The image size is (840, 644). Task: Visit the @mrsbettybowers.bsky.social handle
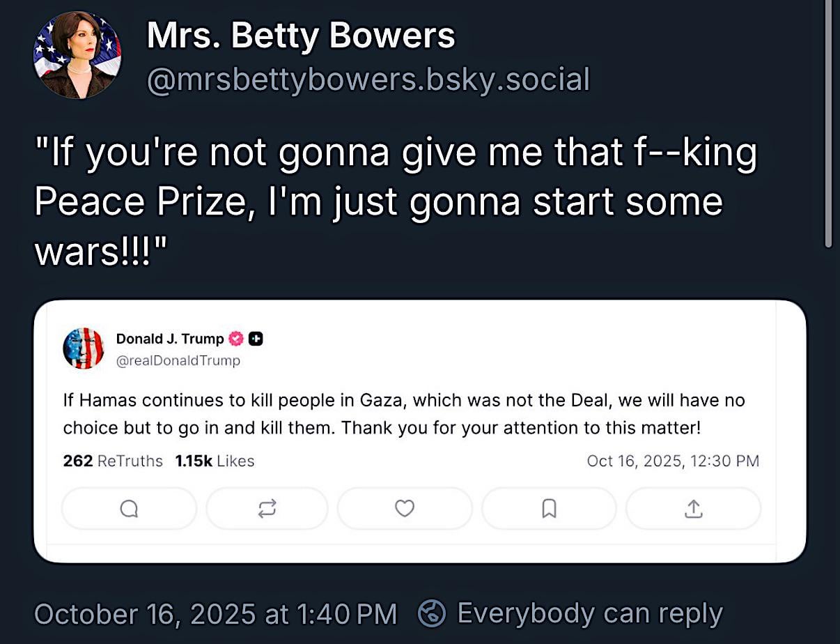[368, 79]
